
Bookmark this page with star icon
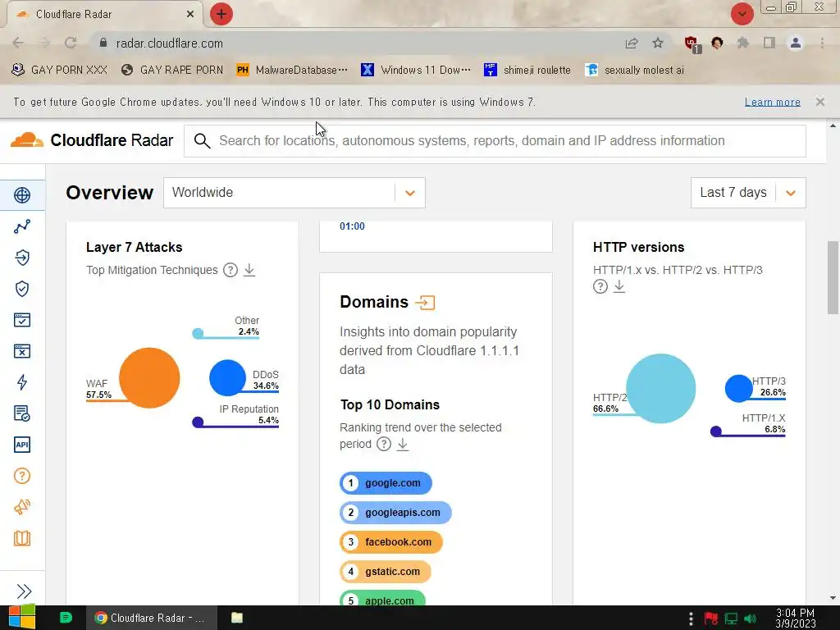[x=658, y=43]
